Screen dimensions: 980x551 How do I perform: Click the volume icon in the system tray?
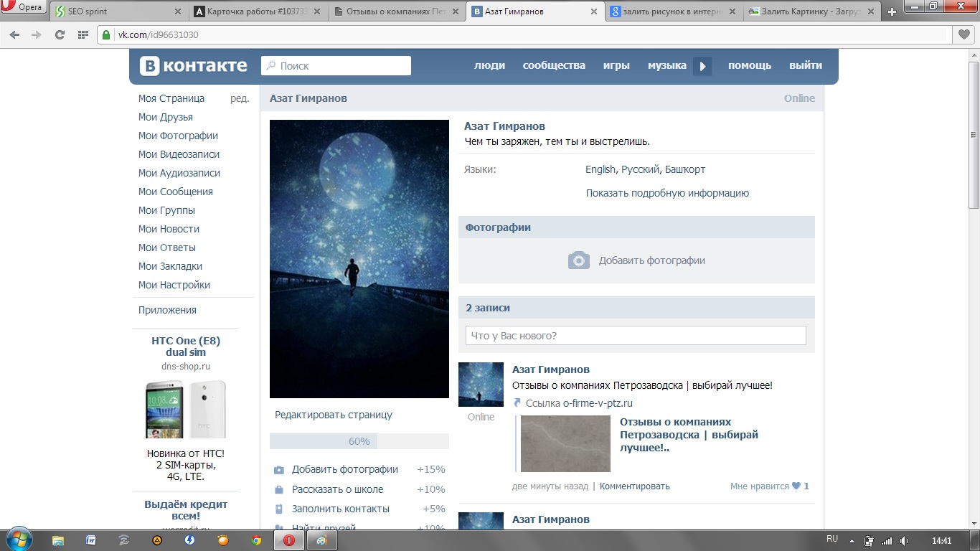904,540
